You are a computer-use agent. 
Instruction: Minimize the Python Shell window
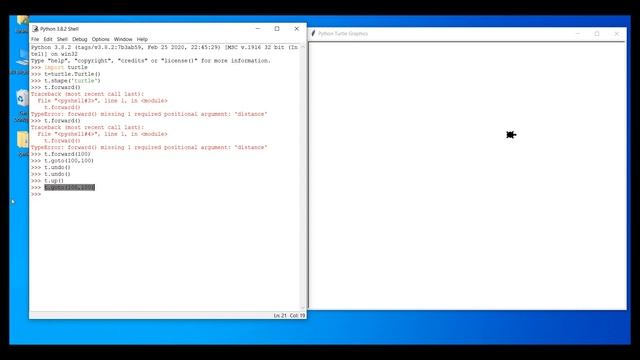(258, 29)
